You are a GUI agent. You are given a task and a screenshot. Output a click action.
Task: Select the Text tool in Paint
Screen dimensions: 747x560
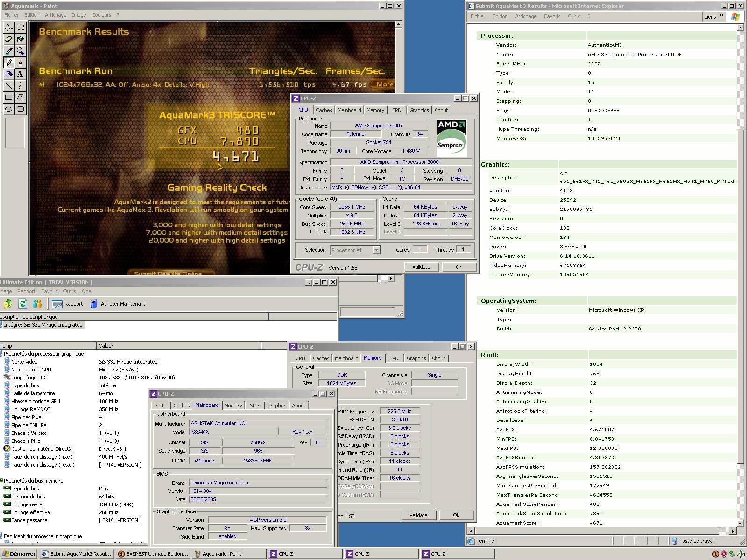[x=21, y=74]
